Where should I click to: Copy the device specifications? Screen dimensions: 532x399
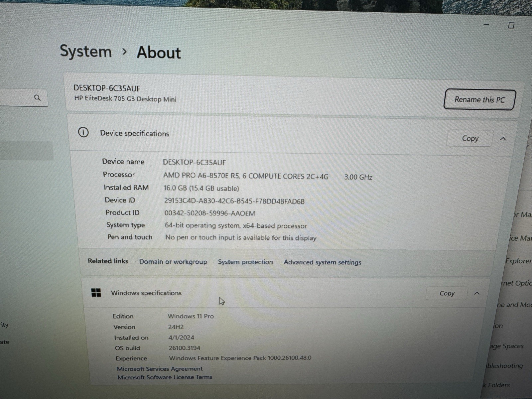[x=470, y=138]
